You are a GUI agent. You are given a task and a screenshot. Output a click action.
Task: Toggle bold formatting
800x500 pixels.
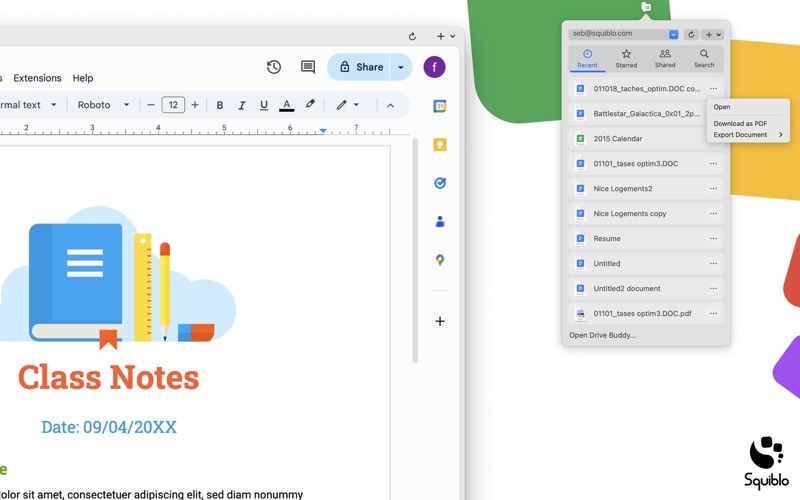tap(220, 105)
